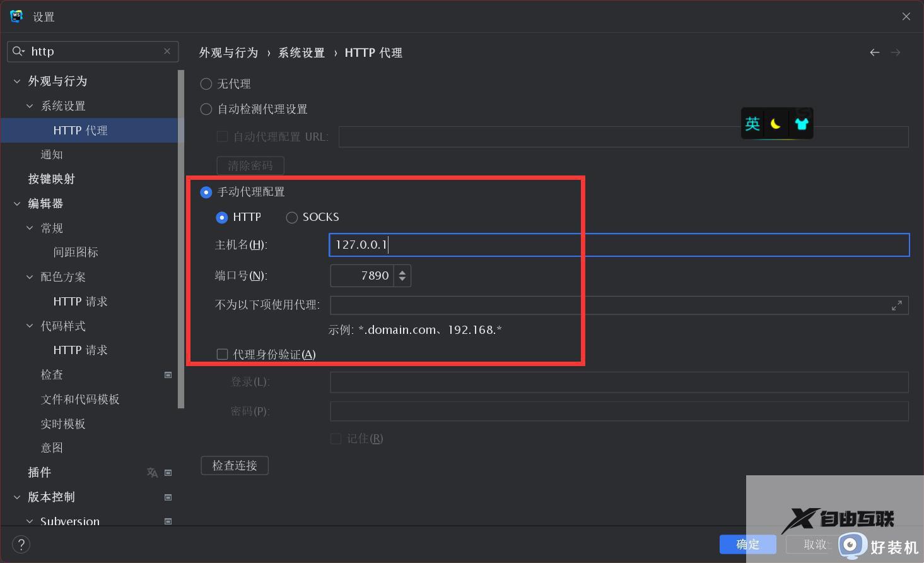
Task: Click the help question mark icon
Action: tap(21, 543)
